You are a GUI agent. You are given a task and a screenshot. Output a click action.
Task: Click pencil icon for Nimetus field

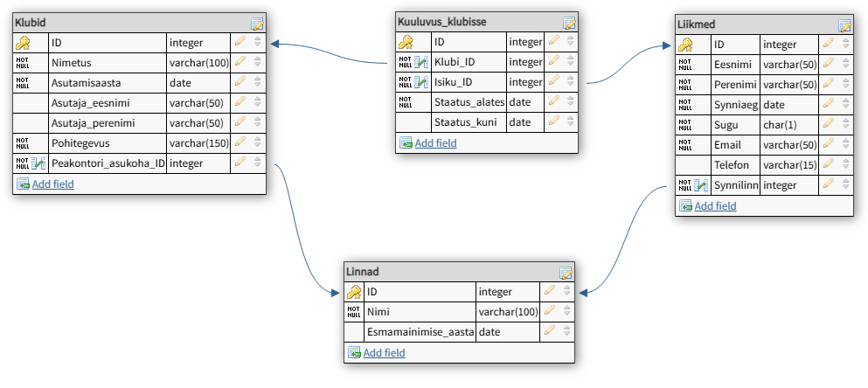240,62
